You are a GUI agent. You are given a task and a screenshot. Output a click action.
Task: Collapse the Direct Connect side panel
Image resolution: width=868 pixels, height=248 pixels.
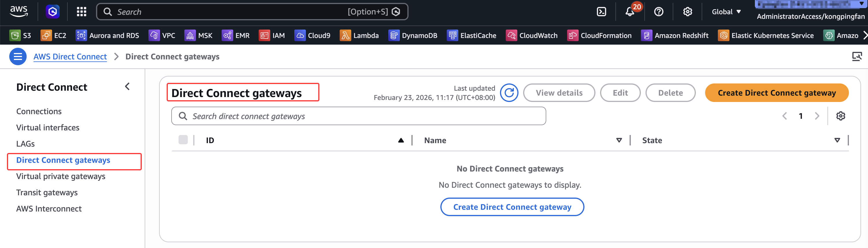pos(127,87)
